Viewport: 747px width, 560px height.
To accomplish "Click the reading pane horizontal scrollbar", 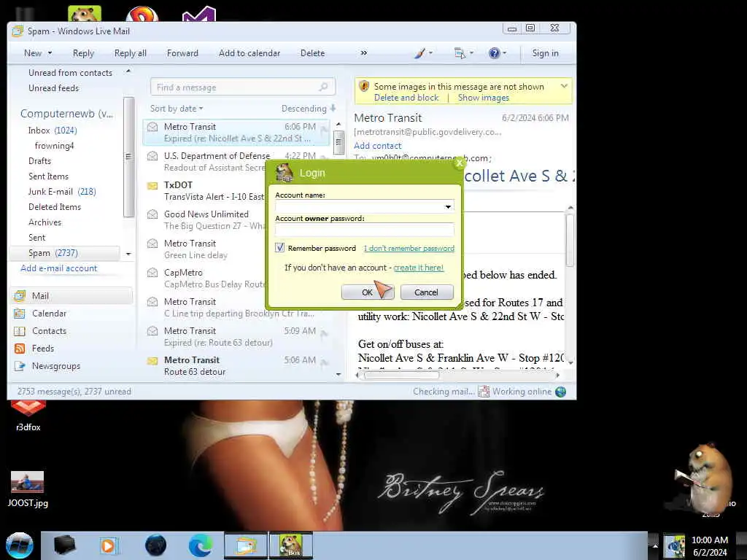I will pos(401,376).
